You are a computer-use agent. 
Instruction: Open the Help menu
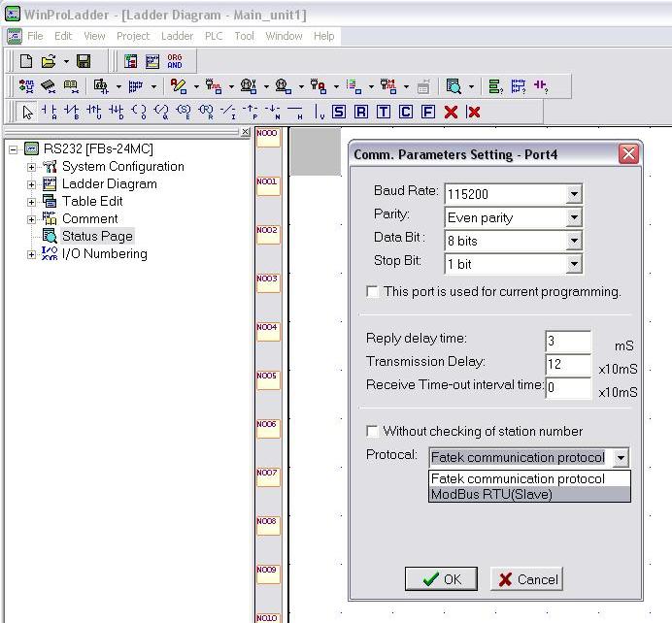tap(323, 36)
